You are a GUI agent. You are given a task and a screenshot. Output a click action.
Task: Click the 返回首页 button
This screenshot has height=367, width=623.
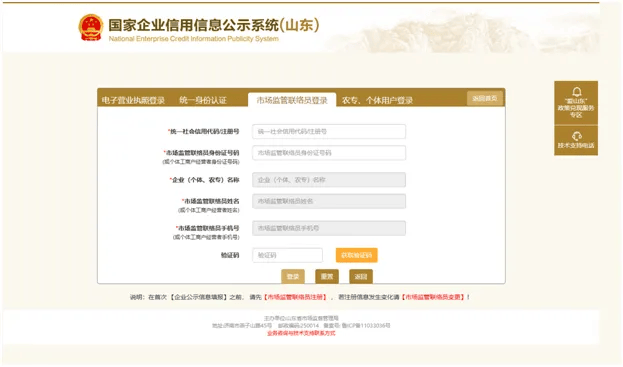pos(485,98)
